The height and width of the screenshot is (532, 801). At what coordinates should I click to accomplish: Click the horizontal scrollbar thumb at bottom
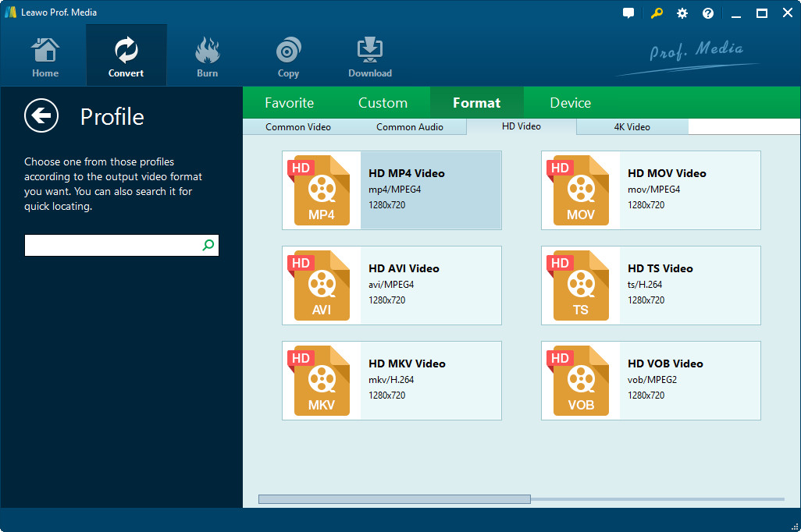tap(394, 498)
